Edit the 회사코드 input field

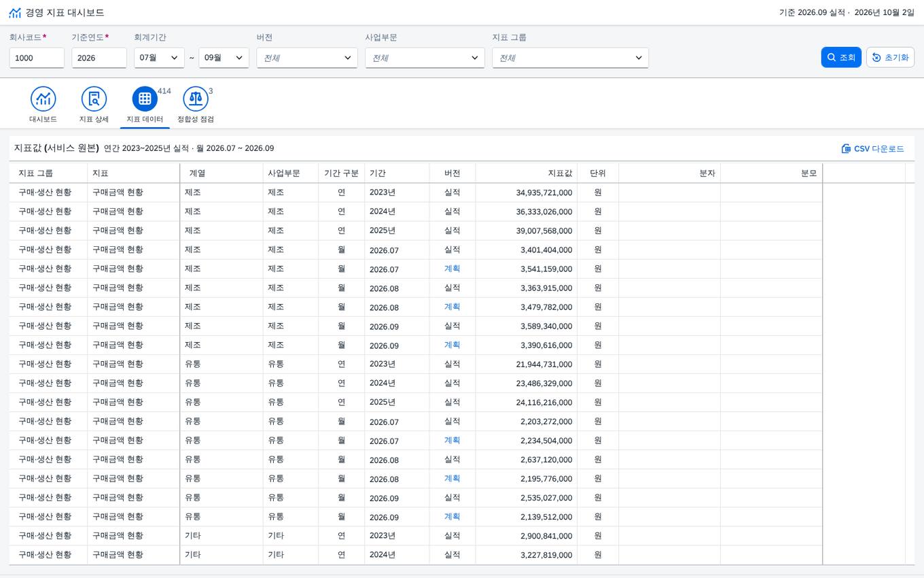tap(37, 58)
